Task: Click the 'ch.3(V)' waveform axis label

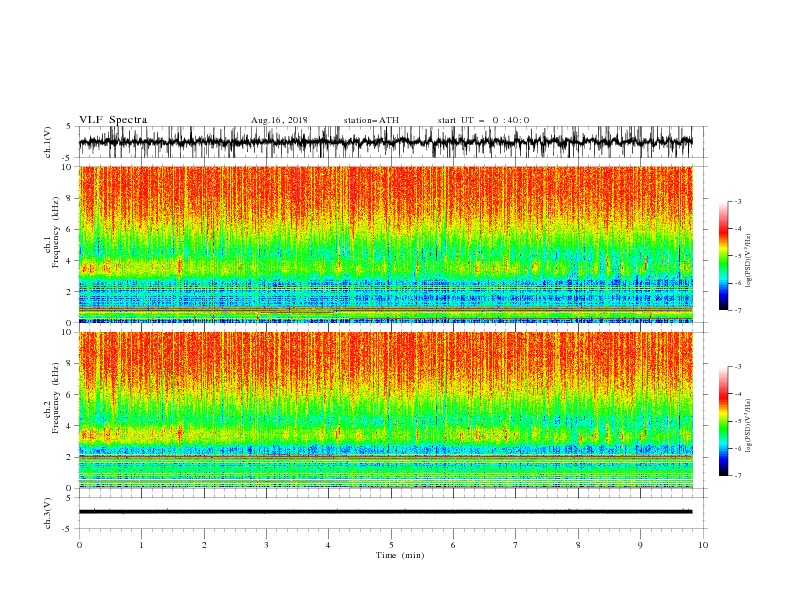Action: 48,513
